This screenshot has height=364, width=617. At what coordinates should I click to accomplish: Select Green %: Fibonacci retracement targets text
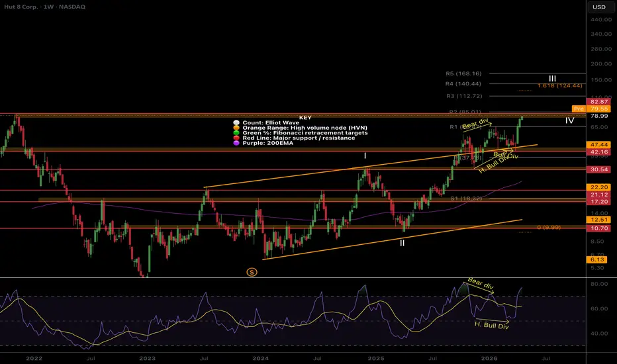(305, 133)
